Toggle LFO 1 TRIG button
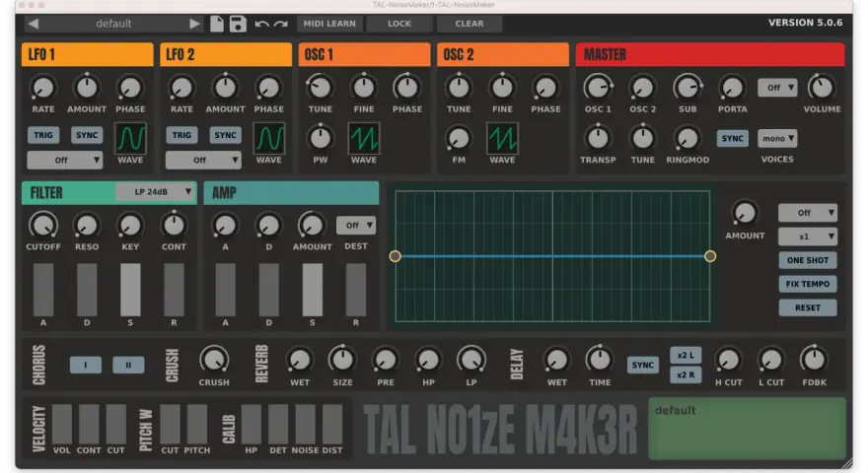The width and height of the screenshot is (868, 473). (x=43, y=135)
